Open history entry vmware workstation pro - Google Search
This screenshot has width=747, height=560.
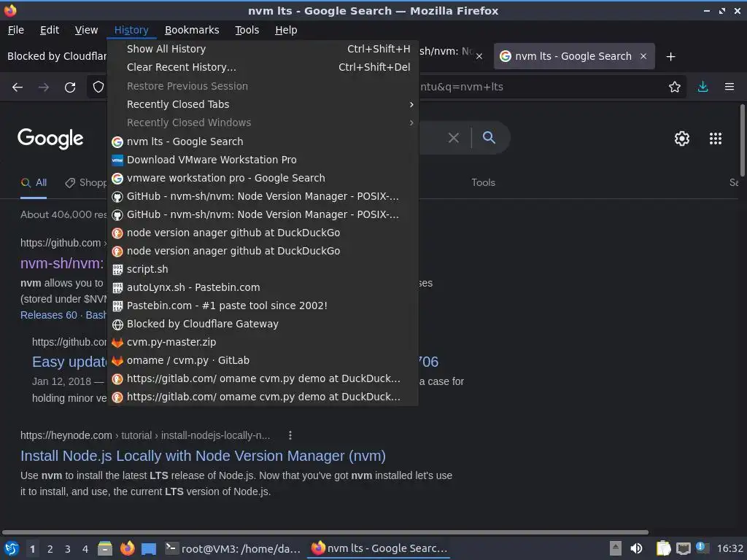263,178
